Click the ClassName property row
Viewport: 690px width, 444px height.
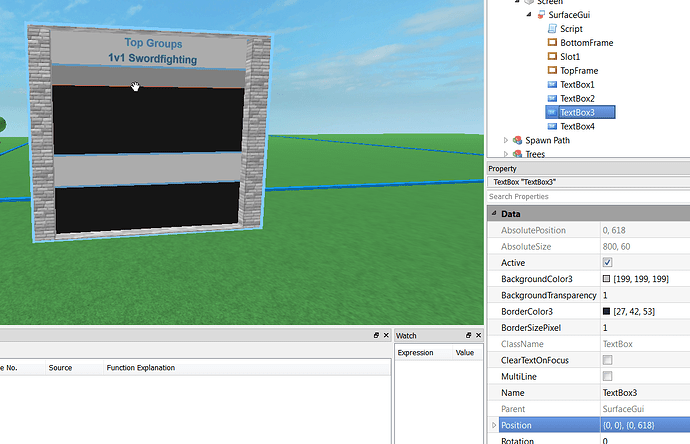click(x=588, y=344)
